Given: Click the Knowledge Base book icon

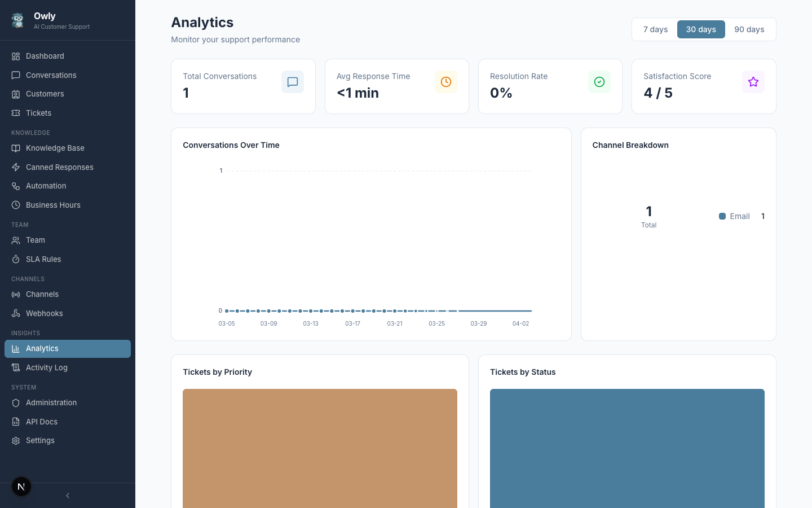Looking at the screenshot, I should click(16, 148).
